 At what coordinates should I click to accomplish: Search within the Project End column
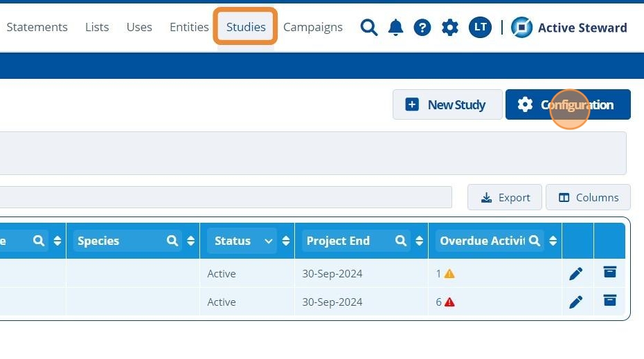(401, 241)
